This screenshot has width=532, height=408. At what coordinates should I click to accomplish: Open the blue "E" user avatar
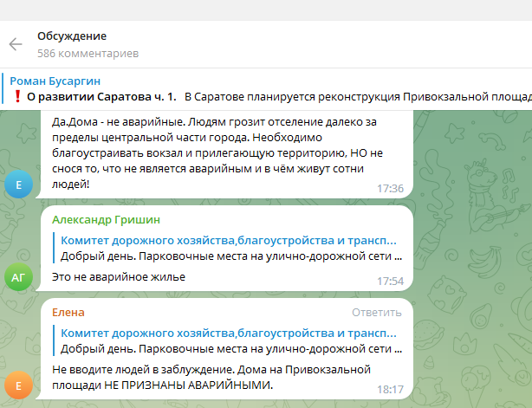tap(18, 185)
